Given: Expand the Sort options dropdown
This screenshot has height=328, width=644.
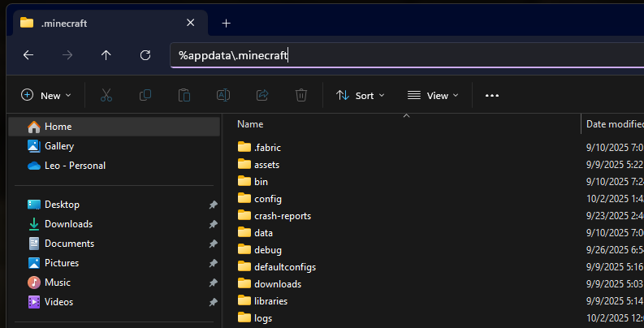Looking at the screenshot, I should tap(361, 95).
